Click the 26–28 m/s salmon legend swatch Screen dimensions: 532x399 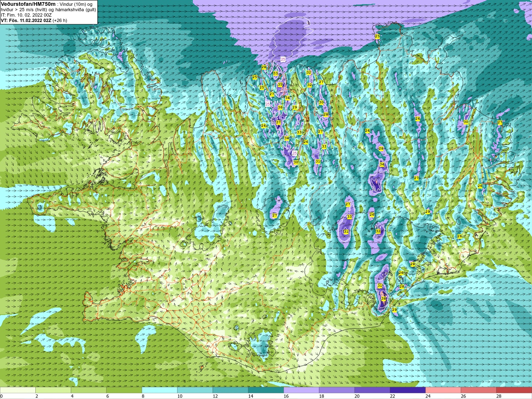[479, 390]
